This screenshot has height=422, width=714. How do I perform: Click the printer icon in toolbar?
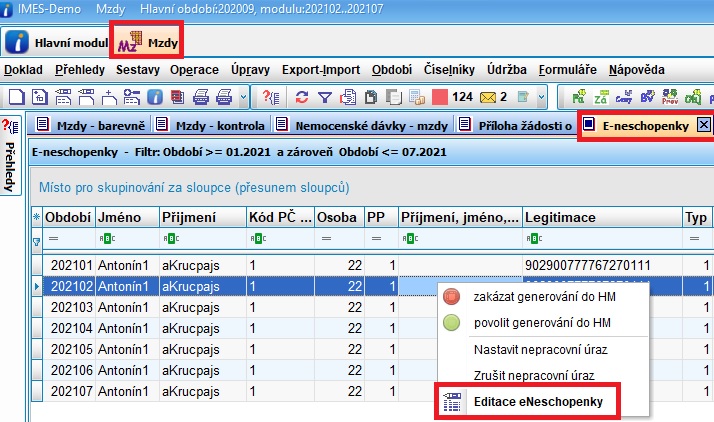(x=200, y=97)
